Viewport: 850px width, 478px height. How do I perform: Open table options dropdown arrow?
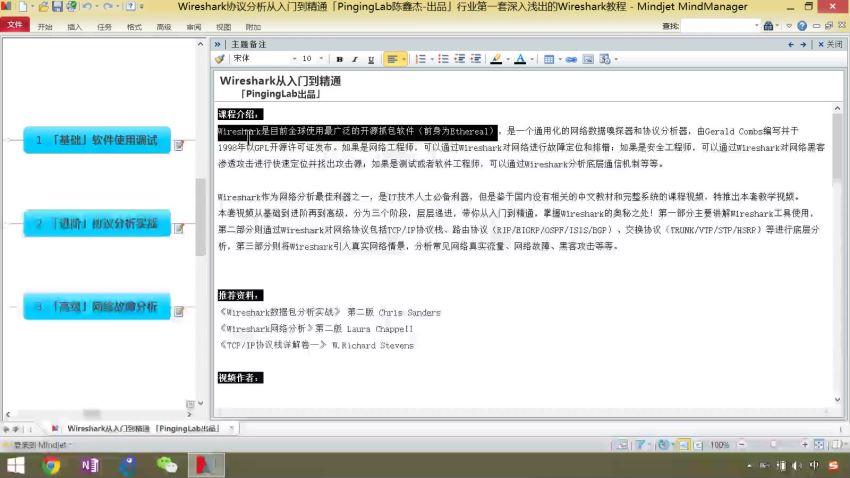click(x=560, y=59)
